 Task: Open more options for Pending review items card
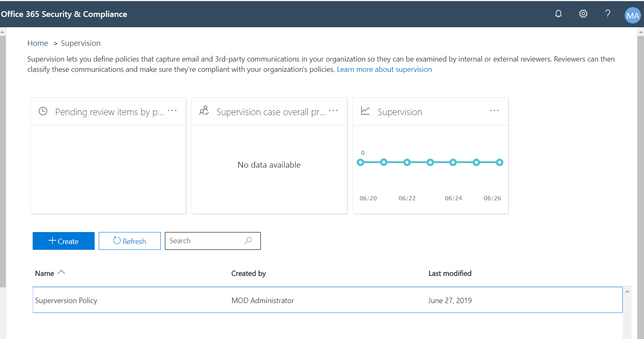coord(172,111)
